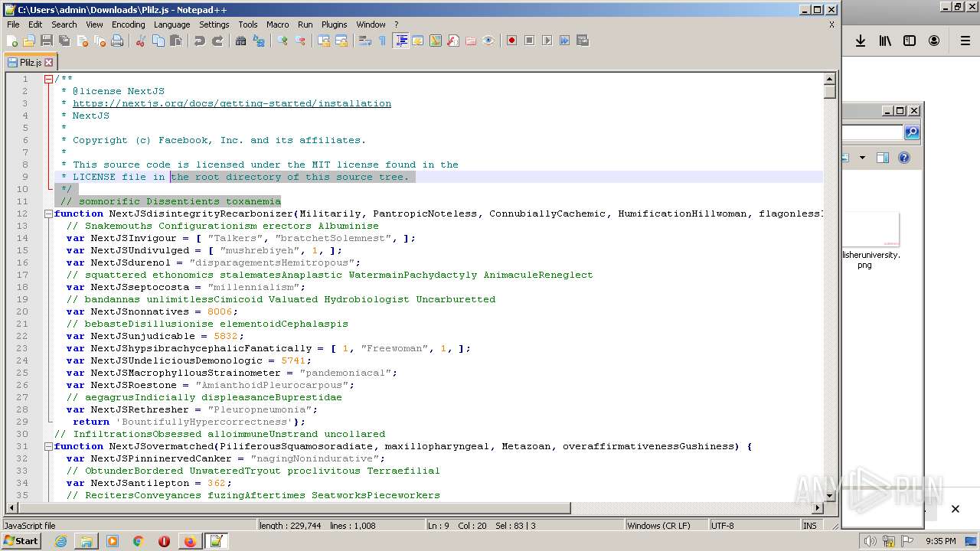Open Firefox hamburger menu
Image resolution: width=980 pixels, height=551 pixels.
coord(965,41)
